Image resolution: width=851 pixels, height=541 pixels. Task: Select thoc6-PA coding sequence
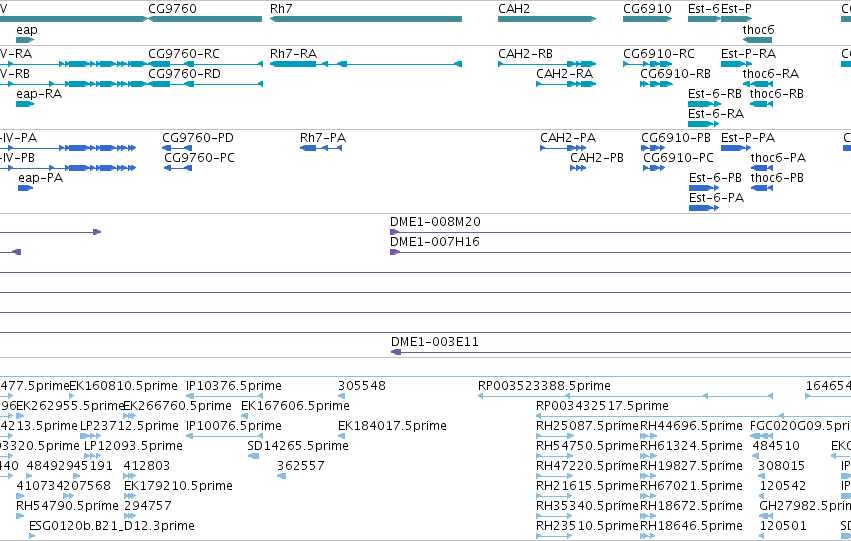(x=762, y=168)
